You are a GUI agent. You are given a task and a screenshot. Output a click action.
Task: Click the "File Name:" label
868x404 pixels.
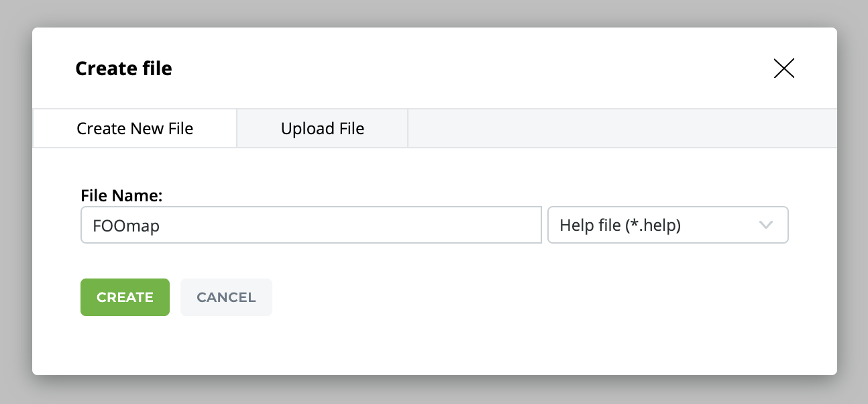click(121, 195)
